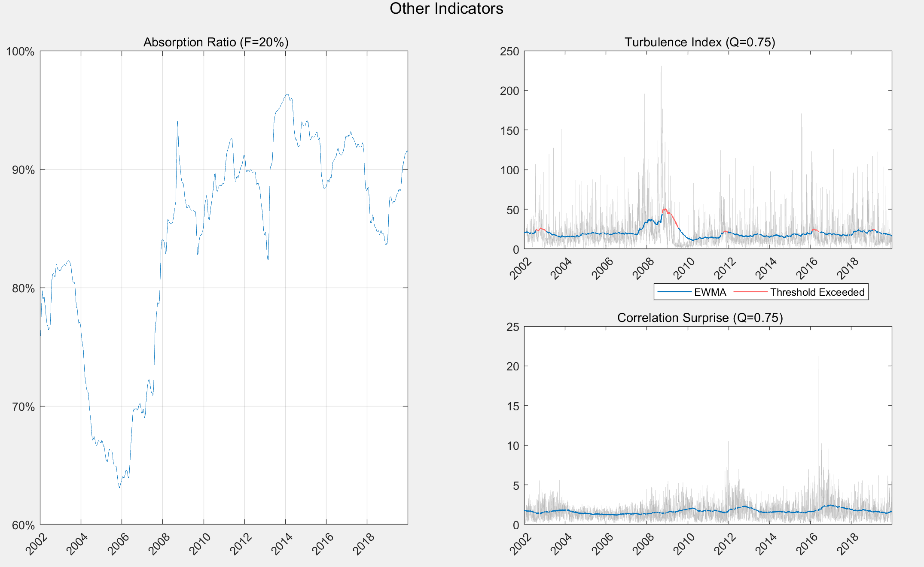Click the 2010 x-axis label under Turbulence Index
The image size is (924, 567).
[684, 269]
